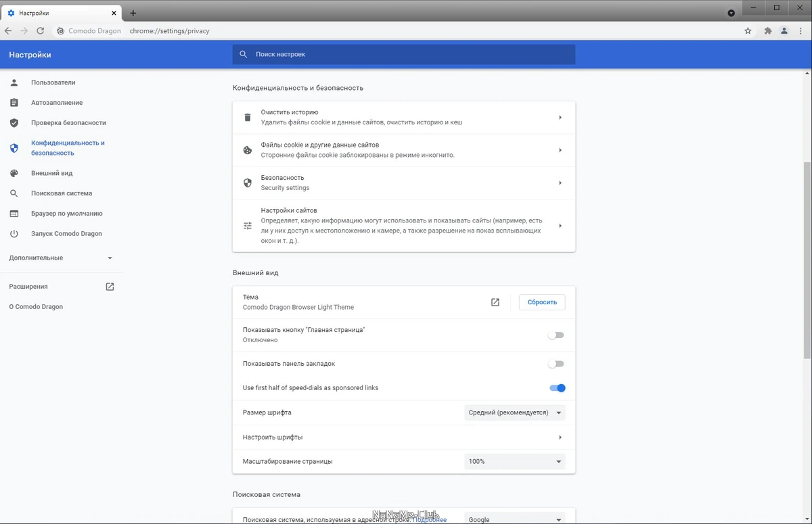Click the page vertical scrollbar thumb
Viewport: 812px width, 524px height.
coord(807,260)
